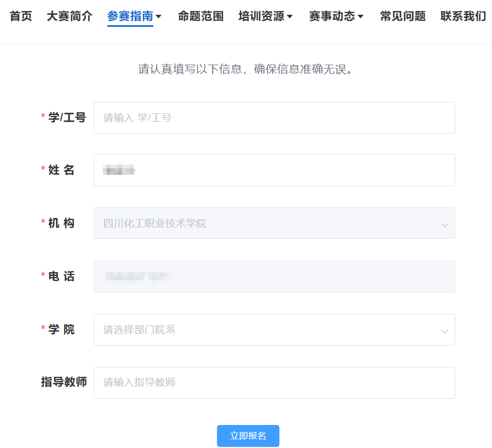
Task: Click the 参赛指南 menu label
Action: (x=130, y=16)
